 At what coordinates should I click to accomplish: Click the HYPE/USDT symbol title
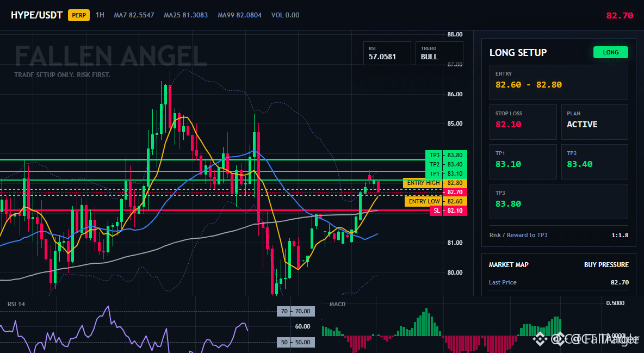36,15
